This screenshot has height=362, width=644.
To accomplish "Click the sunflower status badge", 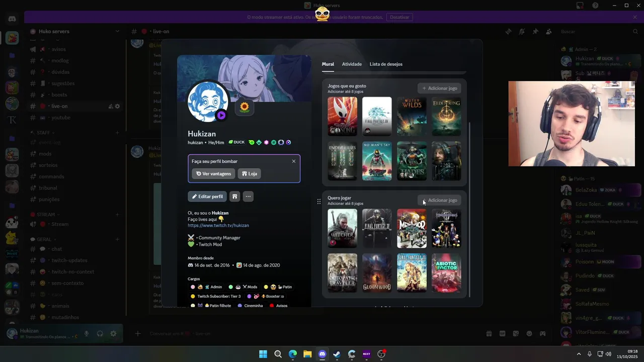I will click(245, 107).
